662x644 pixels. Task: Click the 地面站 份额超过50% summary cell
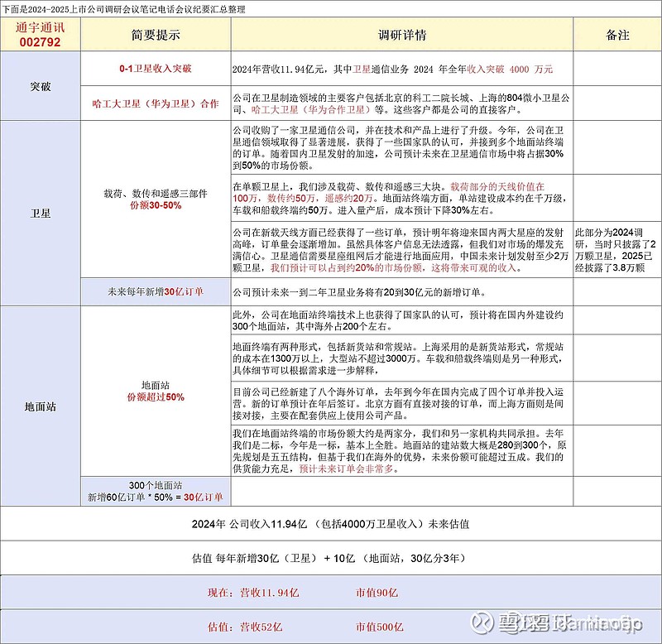pos(156,392)
